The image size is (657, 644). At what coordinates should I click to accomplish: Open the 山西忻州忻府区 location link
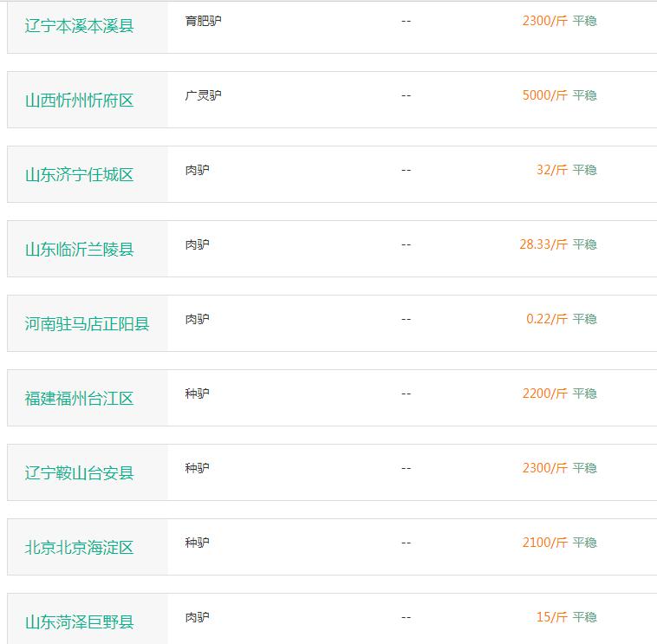pos(79,101)
